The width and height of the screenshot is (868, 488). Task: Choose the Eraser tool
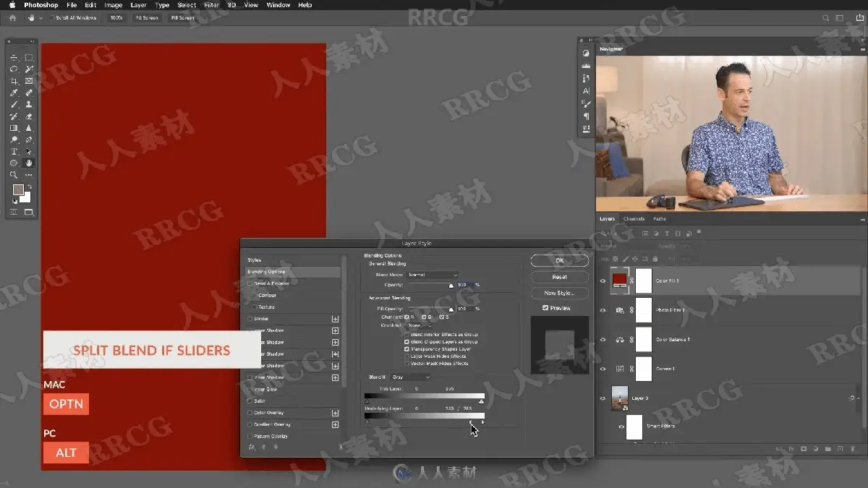click(x=29, y=116)
